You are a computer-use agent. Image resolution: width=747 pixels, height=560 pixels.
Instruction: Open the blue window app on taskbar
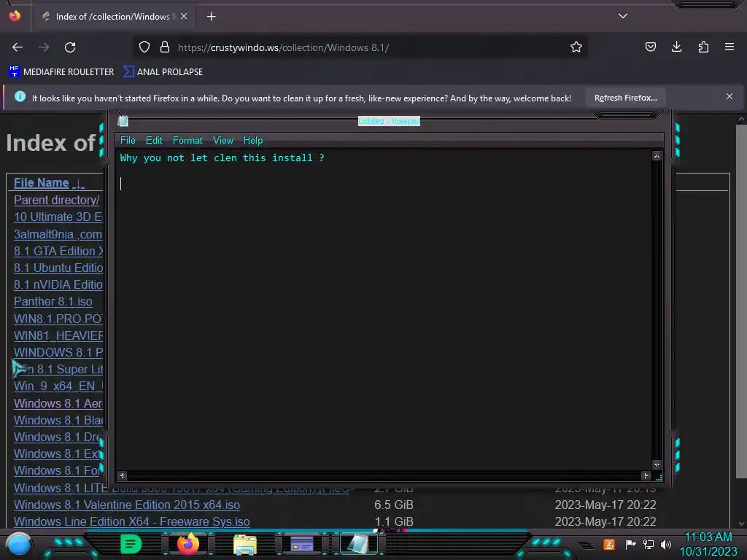click(x=301, y=544)
